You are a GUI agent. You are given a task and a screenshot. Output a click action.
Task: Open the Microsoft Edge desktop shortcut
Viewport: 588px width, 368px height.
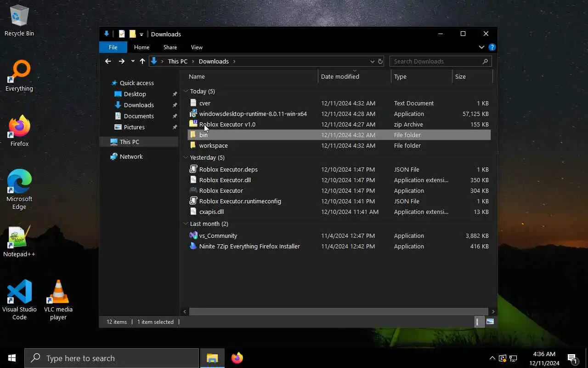coord(19,190)
